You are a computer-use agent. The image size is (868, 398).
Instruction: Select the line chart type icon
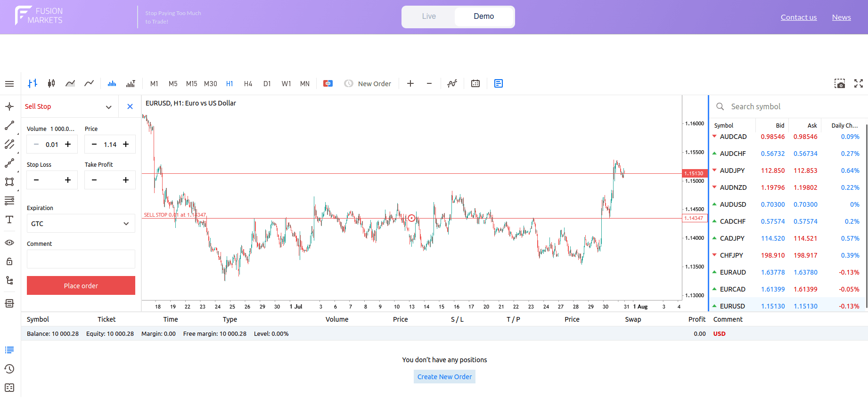tap(89, 83)
